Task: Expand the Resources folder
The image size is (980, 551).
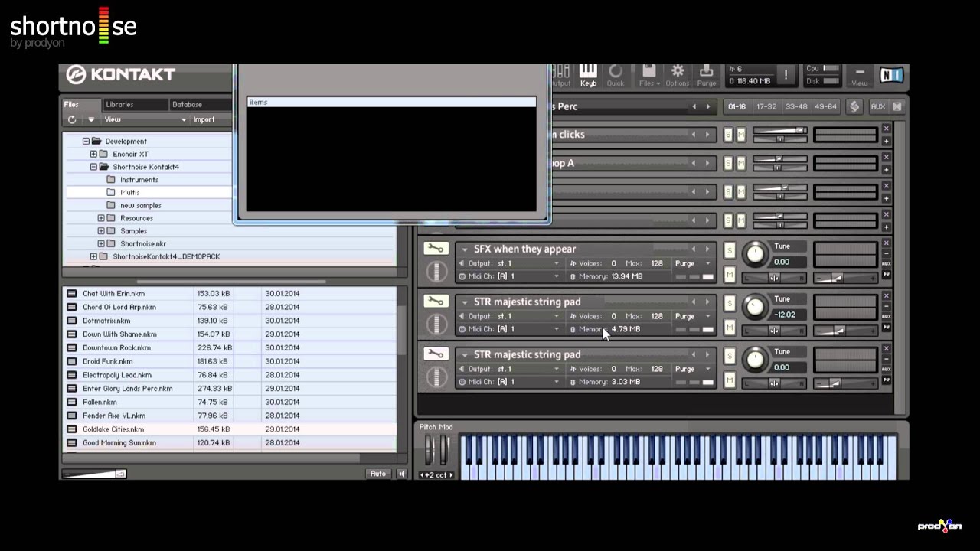Action: click(101, 218)
